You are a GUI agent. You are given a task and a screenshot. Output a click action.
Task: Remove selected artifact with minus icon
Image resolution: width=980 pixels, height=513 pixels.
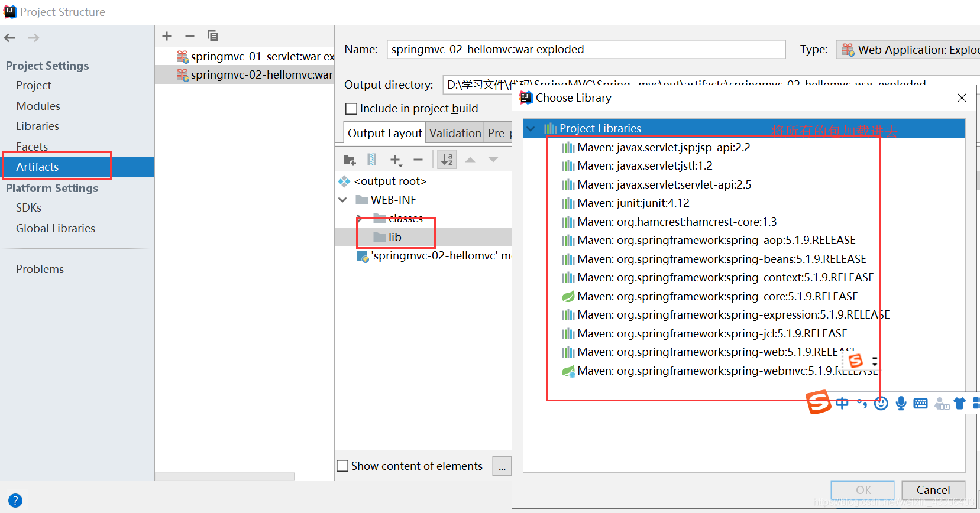(190, 36)
